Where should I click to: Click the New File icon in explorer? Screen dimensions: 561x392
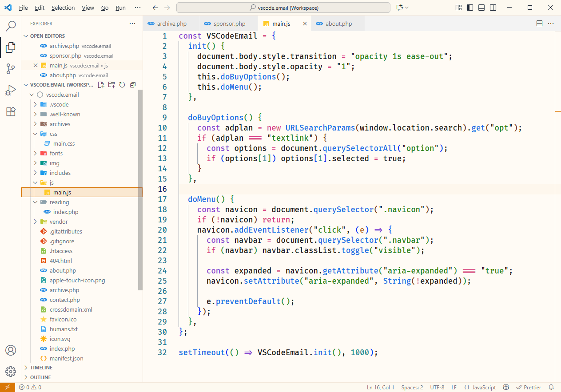tap(101, 85)
